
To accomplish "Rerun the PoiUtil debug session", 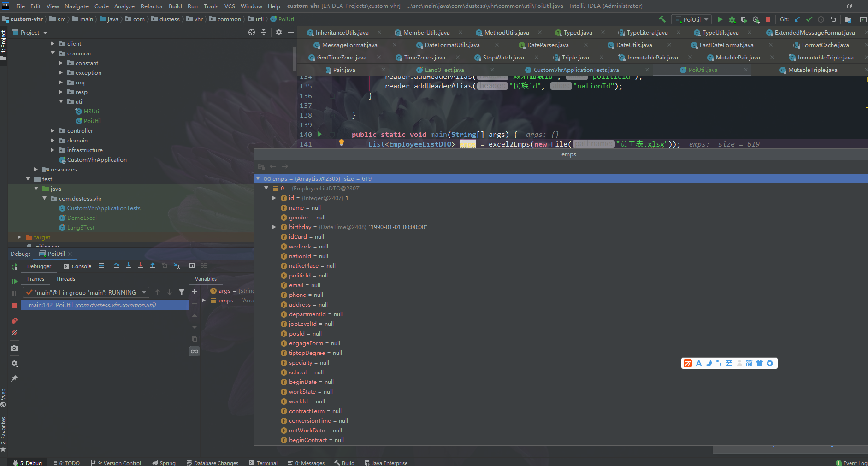I will click(x=14, y=266).
